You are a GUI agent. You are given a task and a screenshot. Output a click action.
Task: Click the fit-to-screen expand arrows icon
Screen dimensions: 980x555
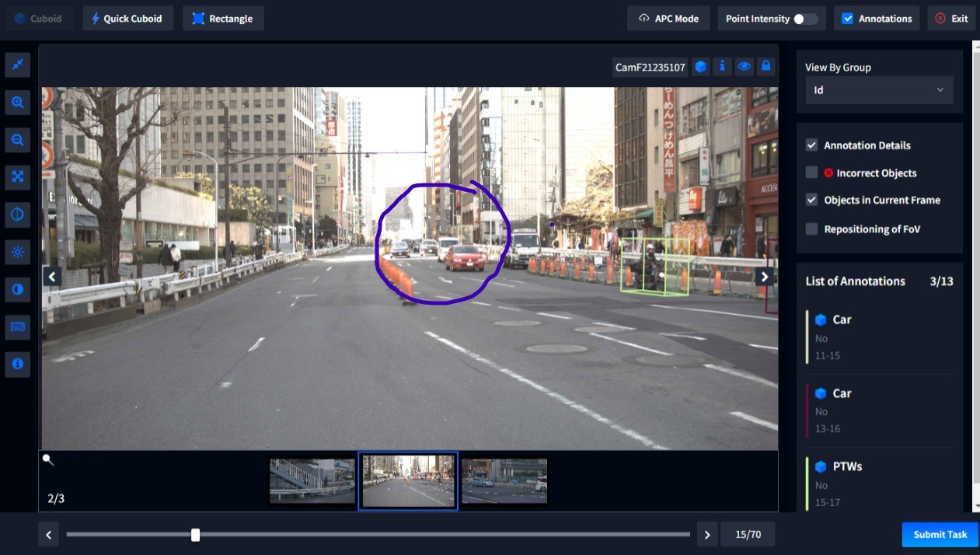(18, 177)
